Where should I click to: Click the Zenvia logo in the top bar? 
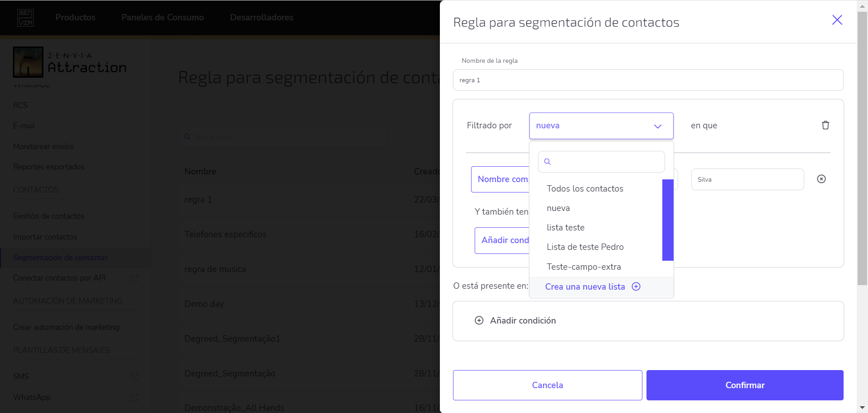click(25, 17)
